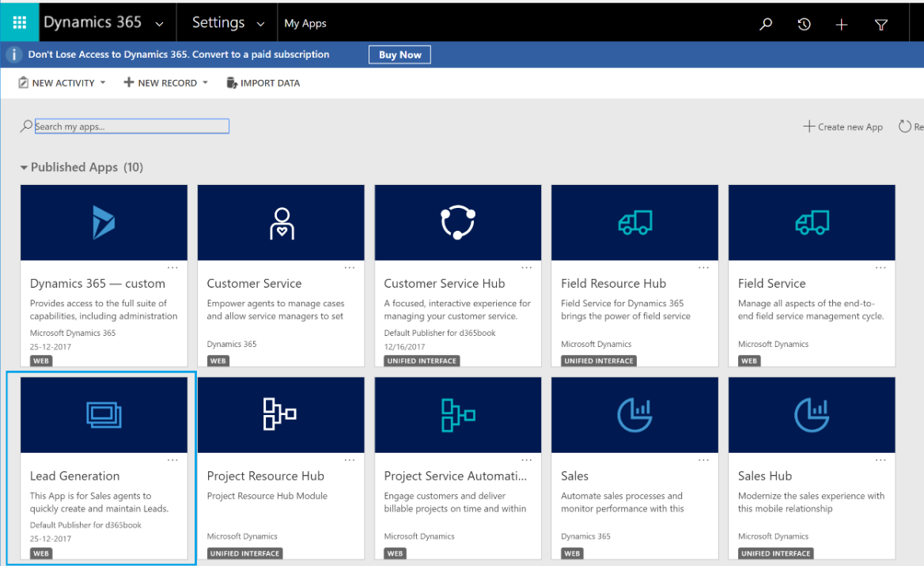Click the Dynamics 365 custom app icon

(104, 222)
